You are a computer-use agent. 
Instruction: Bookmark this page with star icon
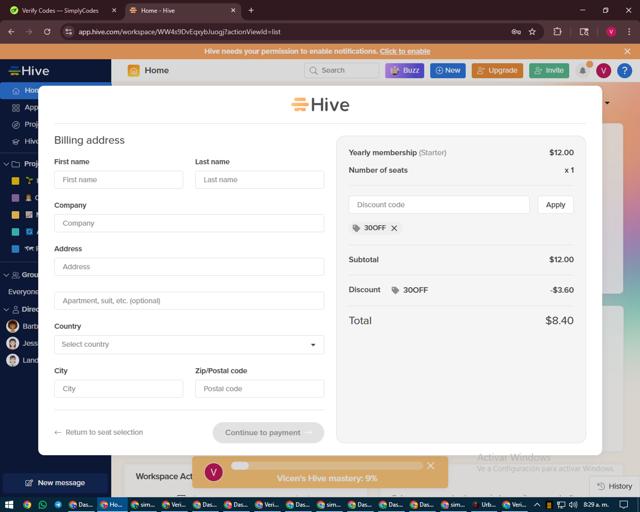pyautogui.click(x=532, y=32)
